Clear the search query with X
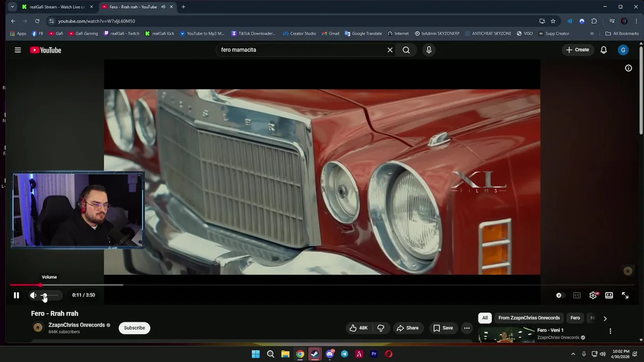The width and height of the screenshot is (644, 362). (390, 50)
